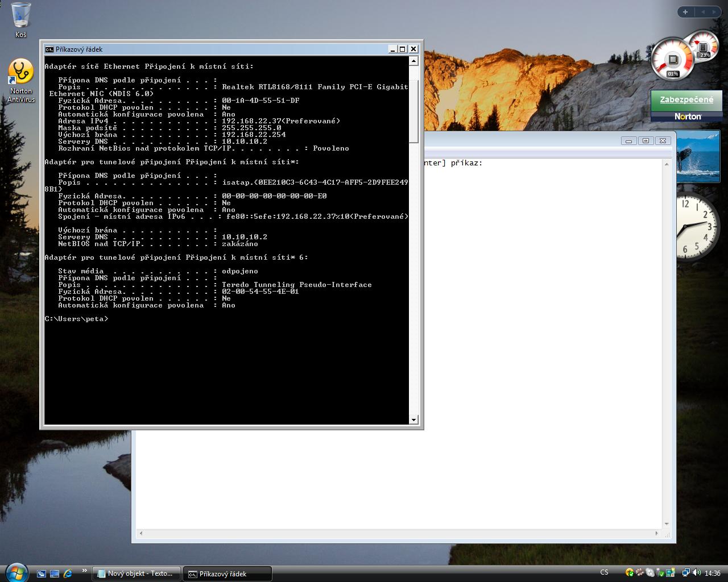Click the command prompt title bar system icon
Image resolution: width=728 pixels, height=582 pixels.
pyautogui.click(x=49, y=49)
